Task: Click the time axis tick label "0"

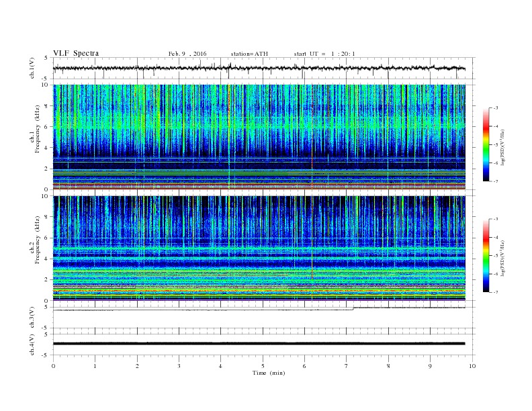Action: (x=53, y=366)
